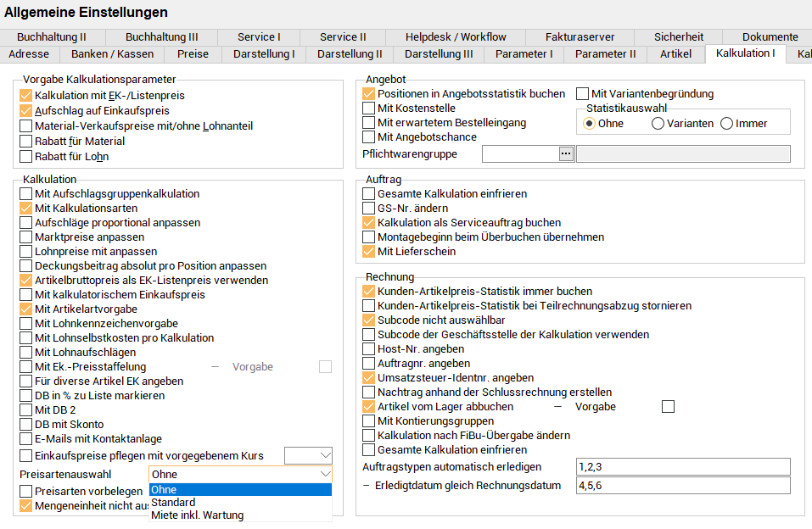Viewport: 812px width, 529px height.
Task: Check 'GS-Nr. ändern'
Action: point(369,208)
